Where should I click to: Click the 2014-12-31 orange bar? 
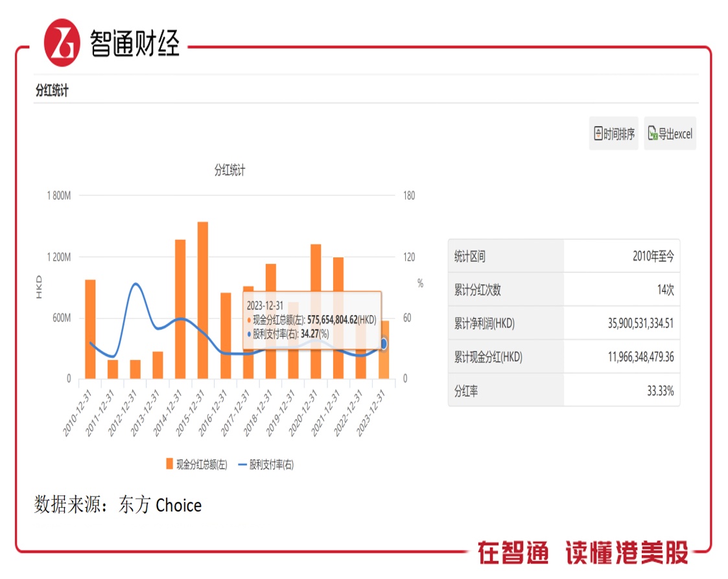click(180, 309)
